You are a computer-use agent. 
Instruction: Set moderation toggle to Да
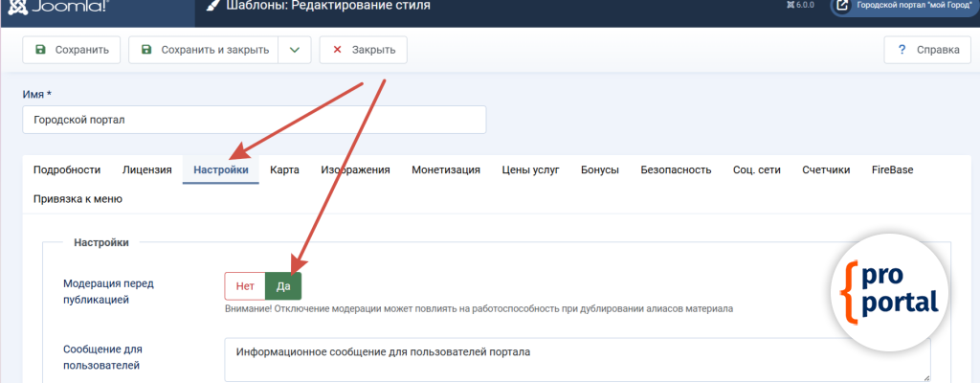(x=282, y=286)
